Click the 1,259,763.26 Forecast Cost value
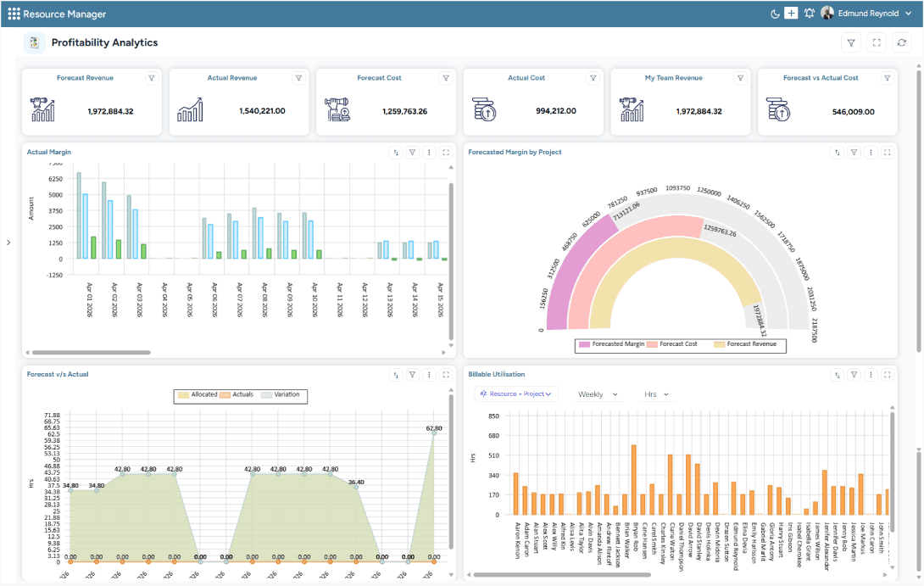924x586 pixels. [405, 111]
